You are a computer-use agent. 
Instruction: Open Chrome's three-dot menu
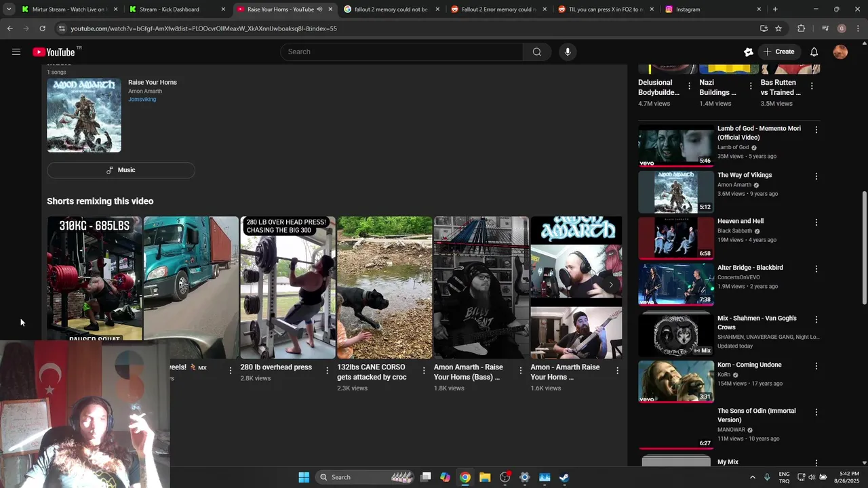pos(858,28)
